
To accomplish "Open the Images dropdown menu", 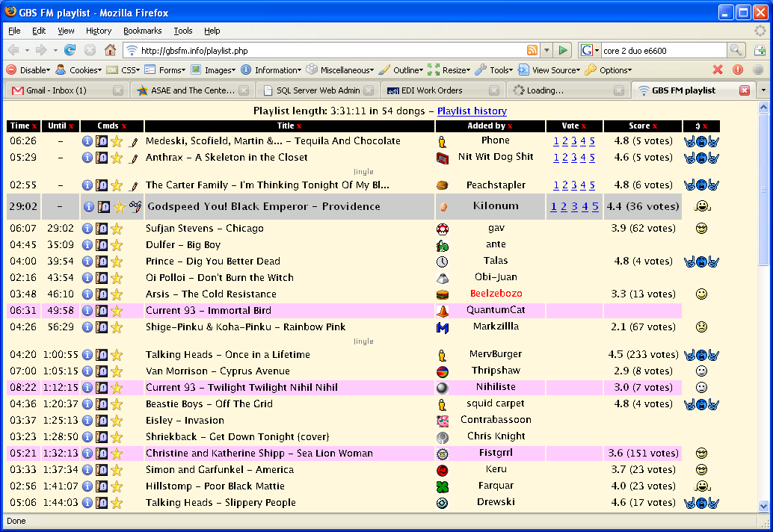I will tap(214, 70).
